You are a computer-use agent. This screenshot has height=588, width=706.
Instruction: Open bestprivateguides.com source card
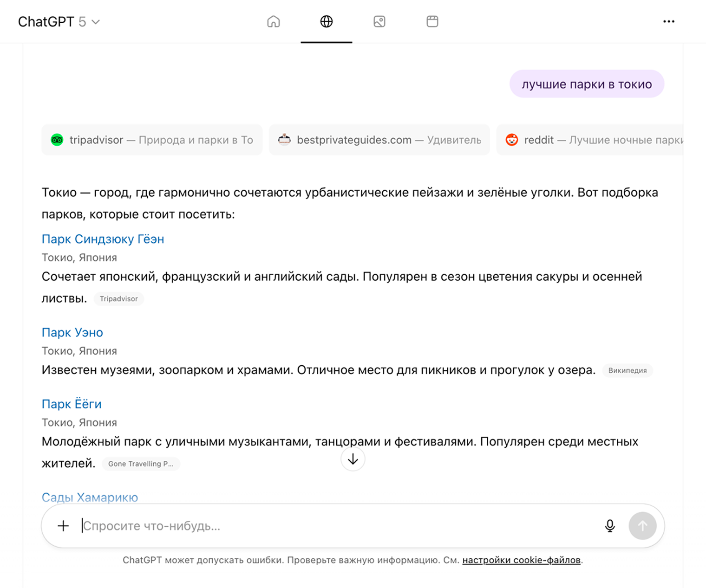[379, 140]
